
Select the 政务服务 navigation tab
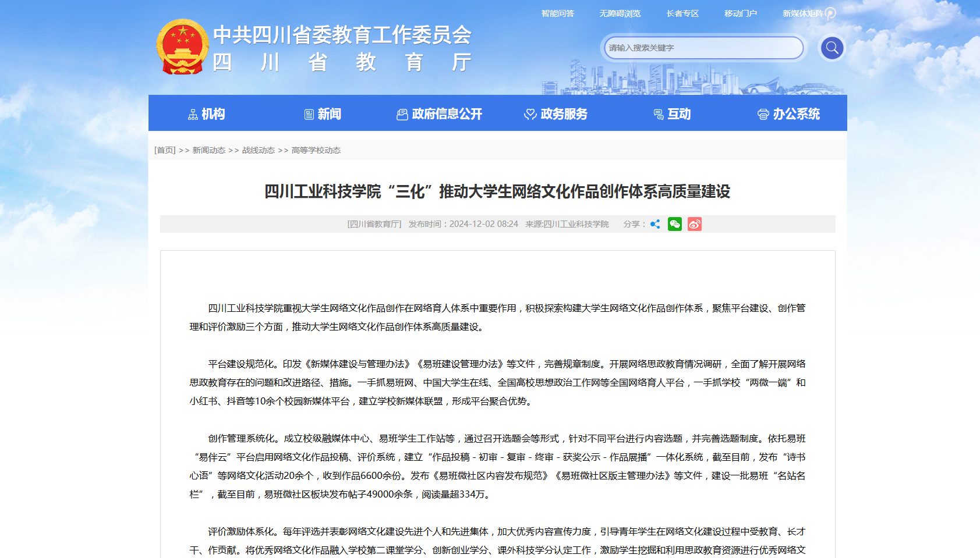(x=556, y=114)
